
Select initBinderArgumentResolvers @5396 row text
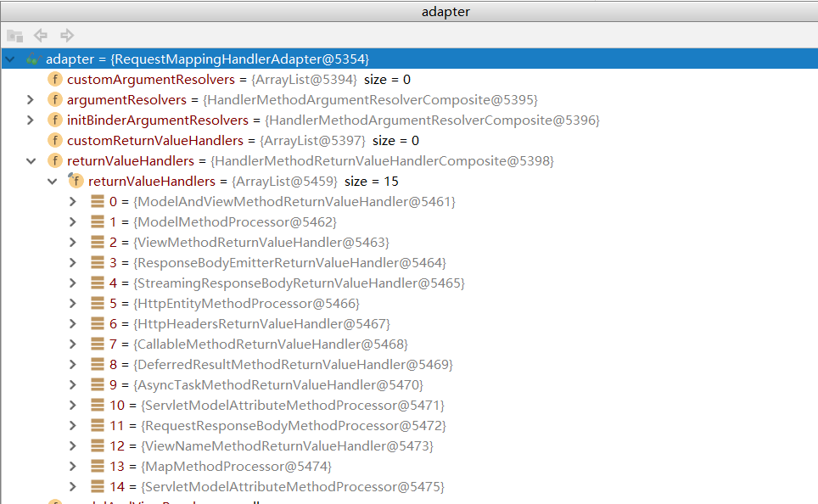[x=333, y=120]
